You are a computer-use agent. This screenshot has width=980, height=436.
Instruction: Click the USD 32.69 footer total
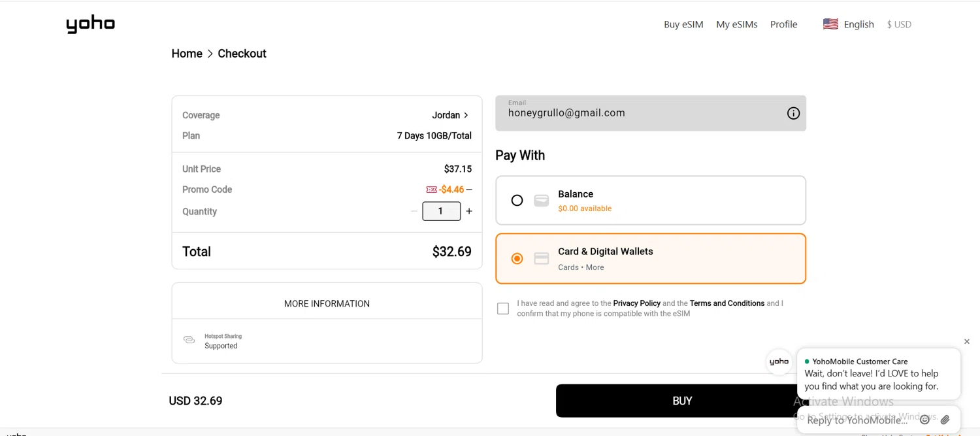coord(195,401)
